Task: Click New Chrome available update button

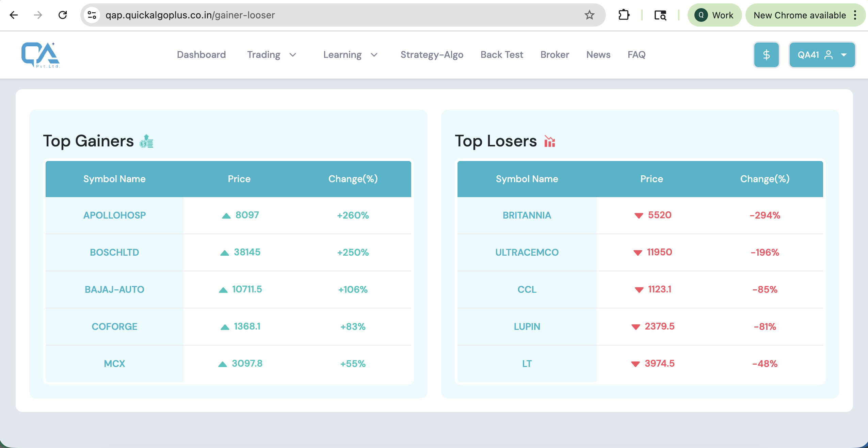Action: 800,15
